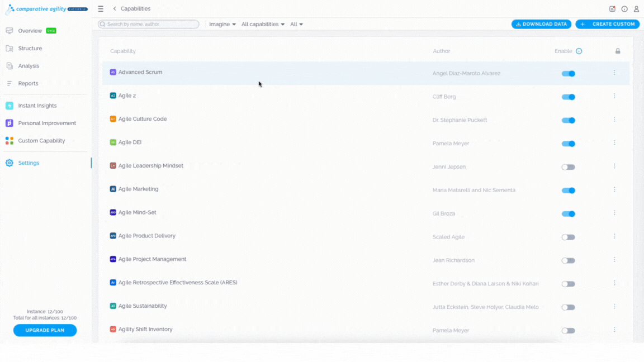Open the user profile icon

[636, 8]
